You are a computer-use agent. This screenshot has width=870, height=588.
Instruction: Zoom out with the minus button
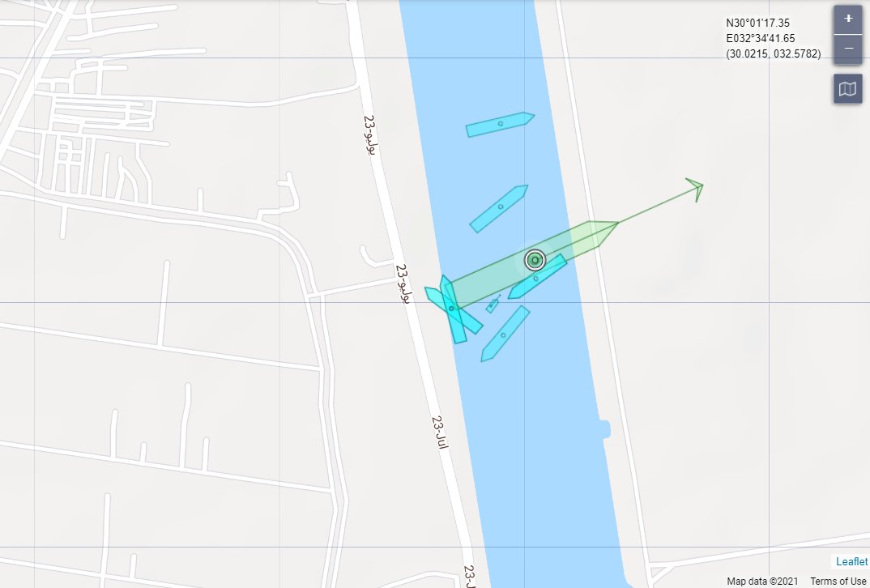click(848, 49)
